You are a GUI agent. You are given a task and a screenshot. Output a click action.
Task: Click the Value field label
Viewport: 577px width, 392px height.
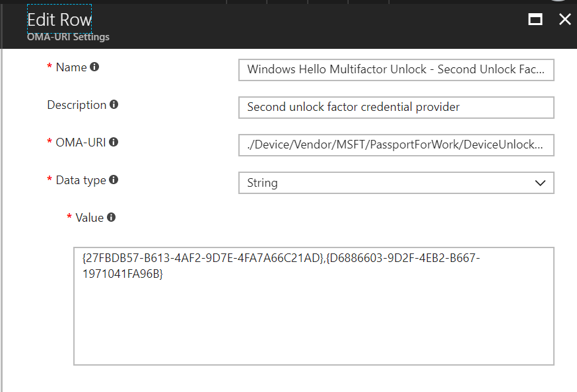(89, 218)
